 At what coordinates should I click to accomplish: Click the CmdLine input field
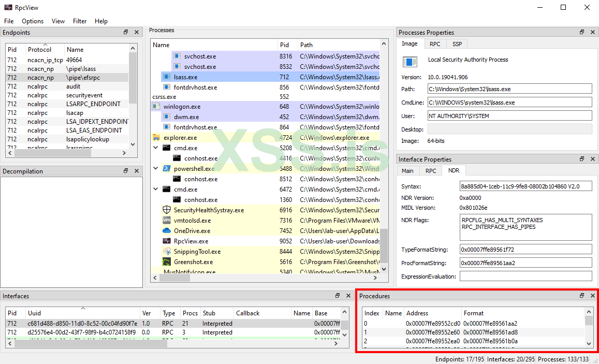tap(509, 103)
